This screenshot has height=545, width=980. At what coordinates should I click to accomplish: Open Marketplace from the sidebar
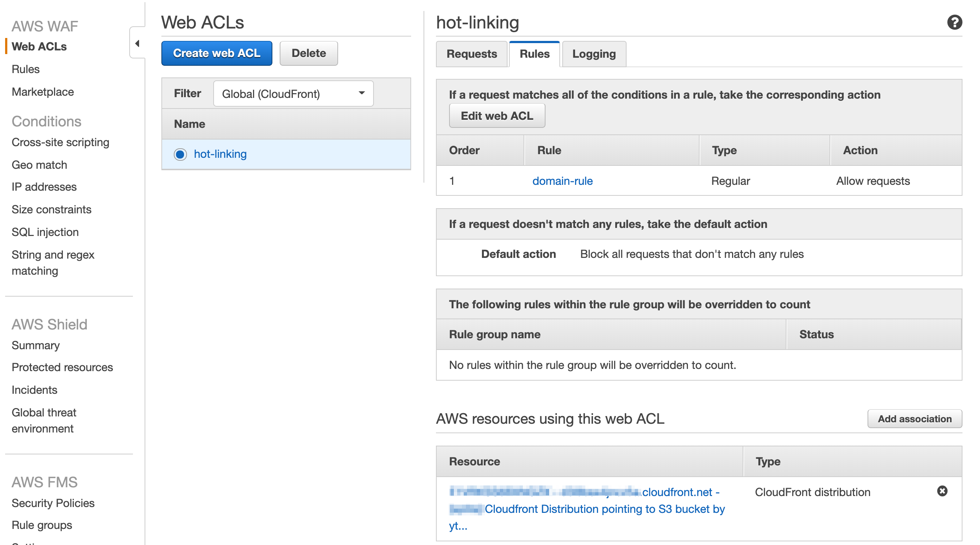click(x=43, y=91)
